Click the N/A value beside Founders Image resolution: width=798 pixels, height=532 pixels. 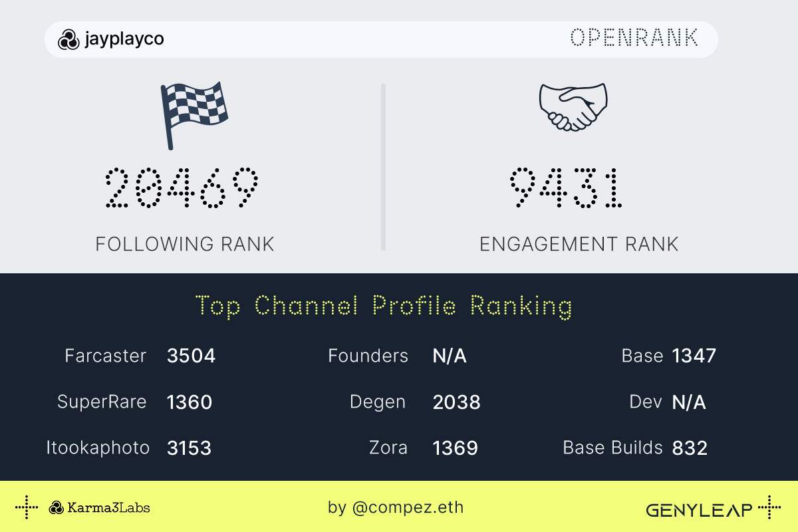pyautogui.click(x=450, y=356)
